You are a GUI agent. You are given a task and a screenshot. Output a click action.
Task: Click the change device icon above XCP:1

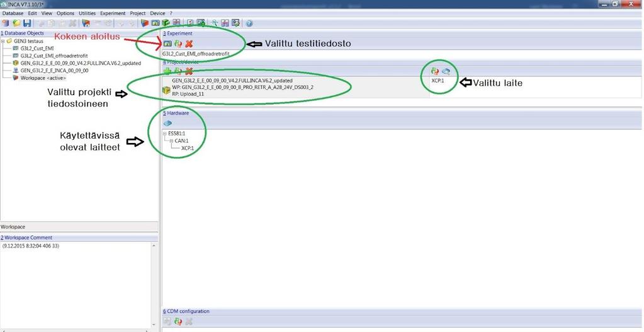click(x=435, y=71)
